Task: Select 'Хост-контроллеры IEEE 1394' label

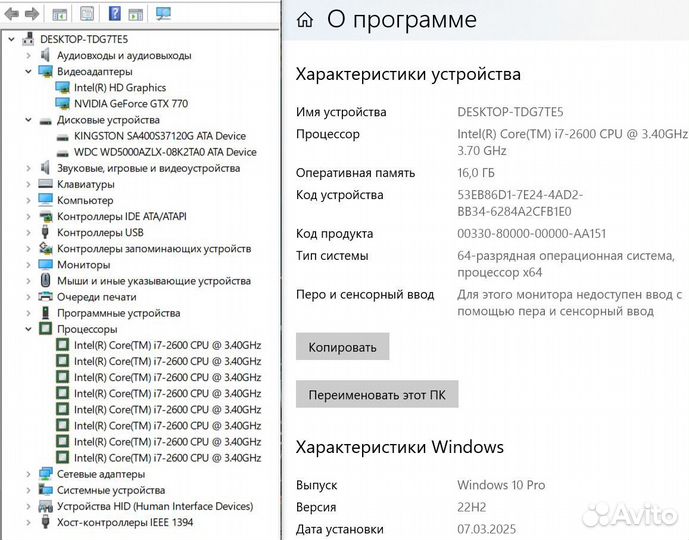Action: [x=125, y=522]
